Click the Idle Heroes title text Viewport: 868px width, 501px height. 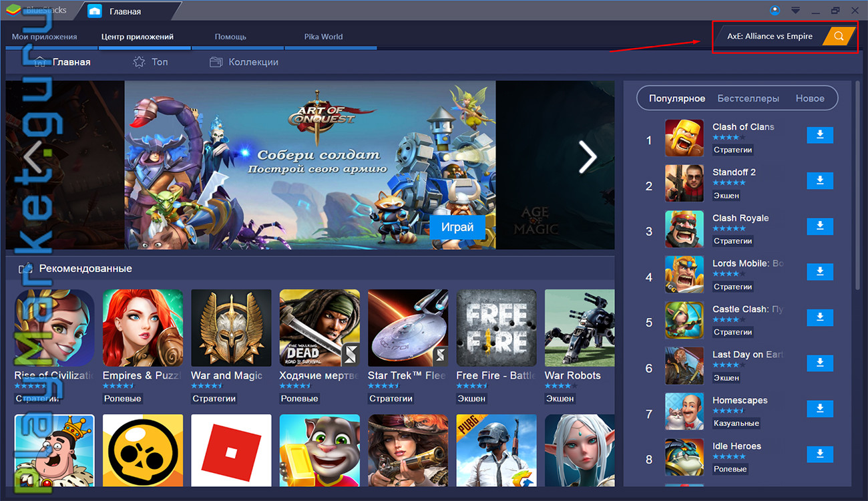click(736, 446)
